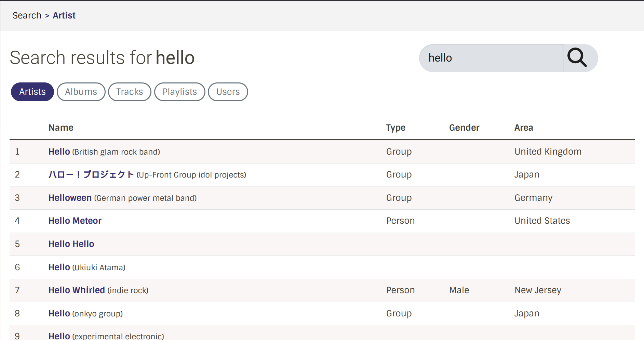Image resolution: width=644 pixels, height=340 pixels.
Task: Open the Playlists tab
Action: [180, 92]
